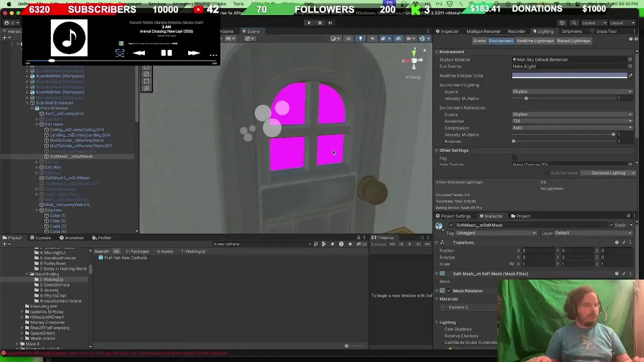This screenshot has width=644, height=362.
Task: Clear the project search text
Action: (x=309, y=244)
